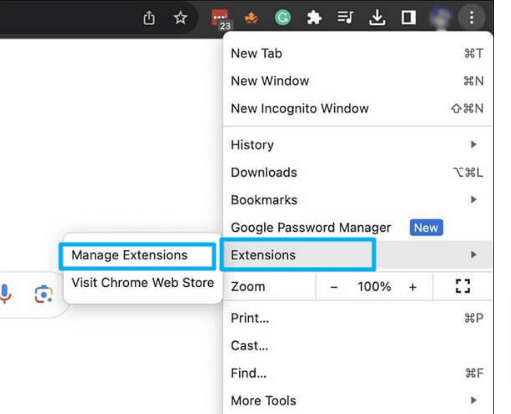The height and width of the screenshot is (414, 511).
Task: Expand the Bookmarks submenu
Action: click(x=358, y=200)
